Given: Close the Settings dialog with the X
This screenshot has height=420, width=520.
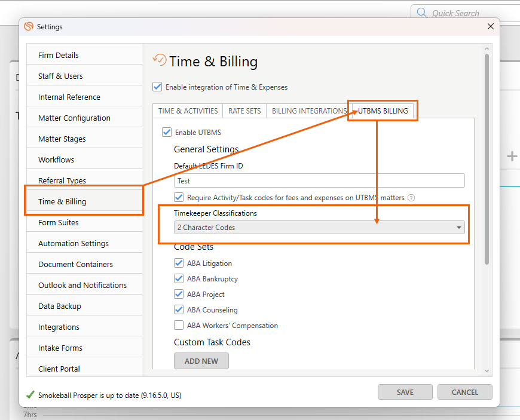Looking at the screenshot, I should 491,26.
